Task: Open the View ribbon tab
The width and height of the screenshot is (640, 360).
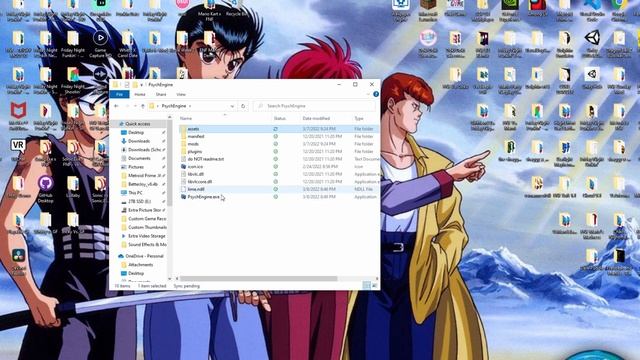Action: pos(181,94)
